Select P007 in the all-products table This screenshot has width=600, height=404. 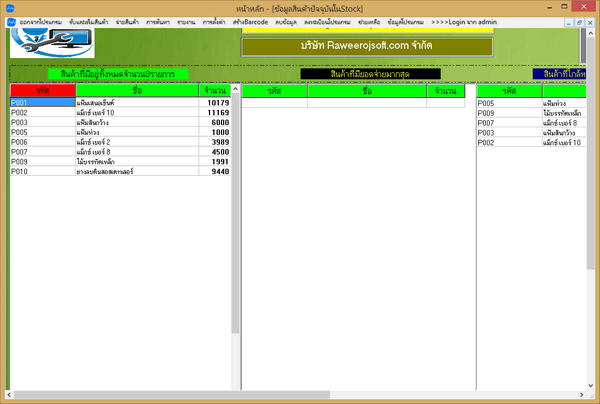click(x=42, y=152)
